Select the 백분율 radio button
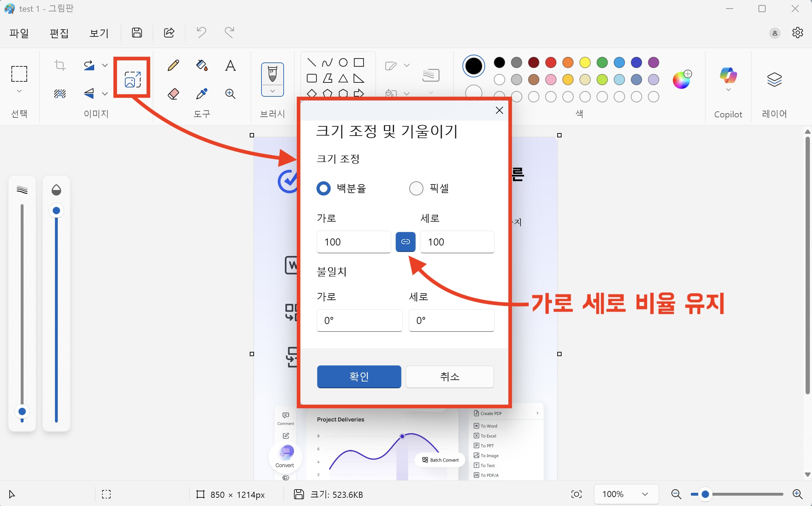The width and height of the screenshot is (812, 506). [324, 188]
